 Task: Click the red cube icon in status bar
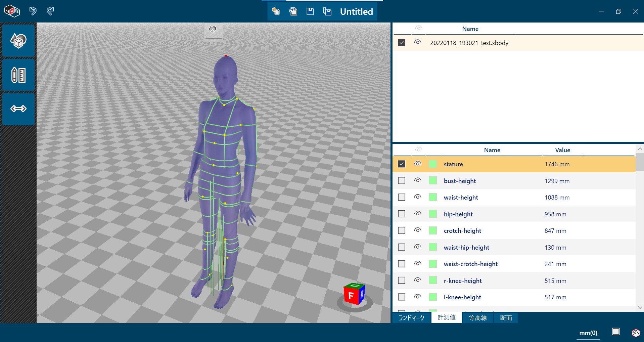[636, 332]
